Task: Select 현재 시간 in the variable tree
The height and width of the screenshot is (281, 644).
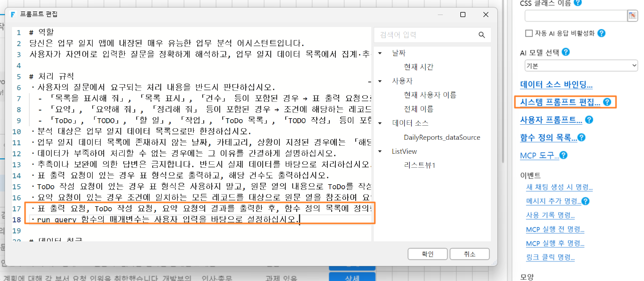Action: (419, 67)
